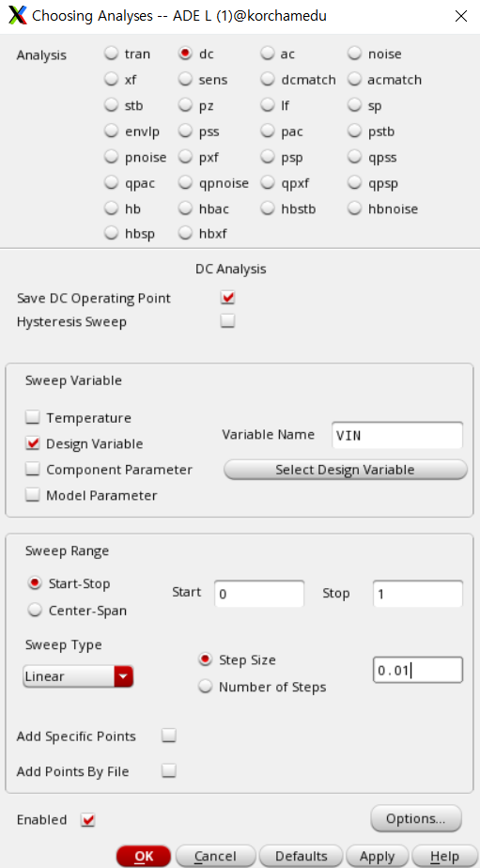480x868 pixels.
Task: Toggle the Design Variable checkbox
Action: [x=33, y=443]
